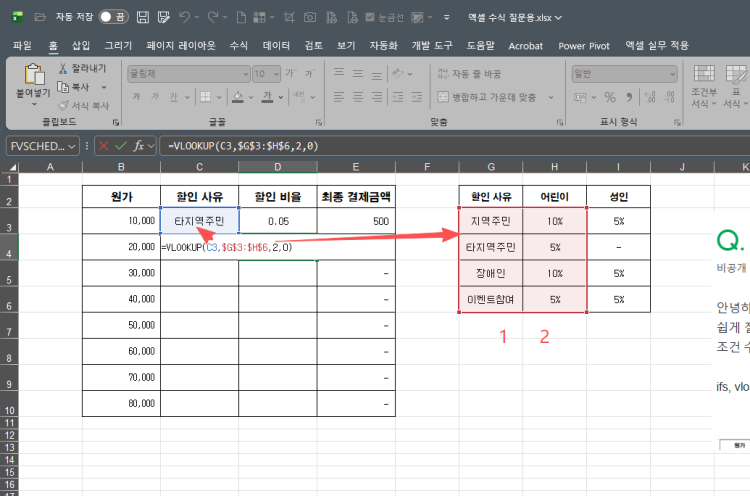Open the font size dropdown
The image size is (750, 496).
276,74
